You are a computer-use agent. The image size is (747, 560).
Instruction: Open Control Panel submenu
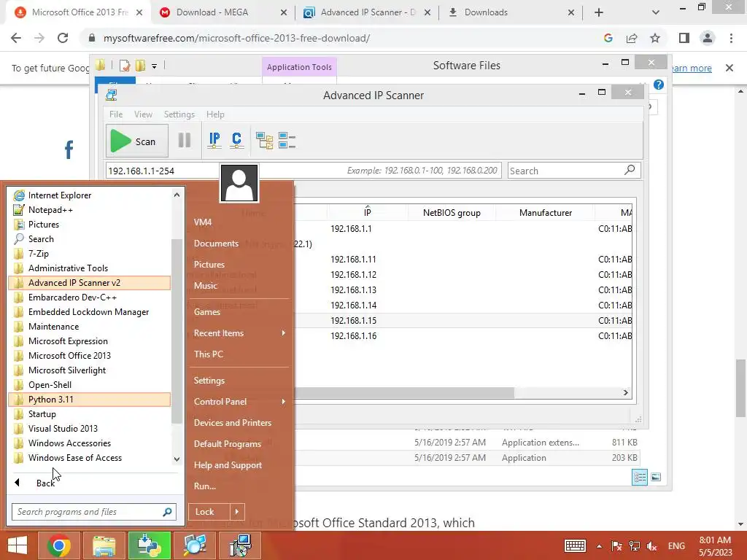[239, 402]
